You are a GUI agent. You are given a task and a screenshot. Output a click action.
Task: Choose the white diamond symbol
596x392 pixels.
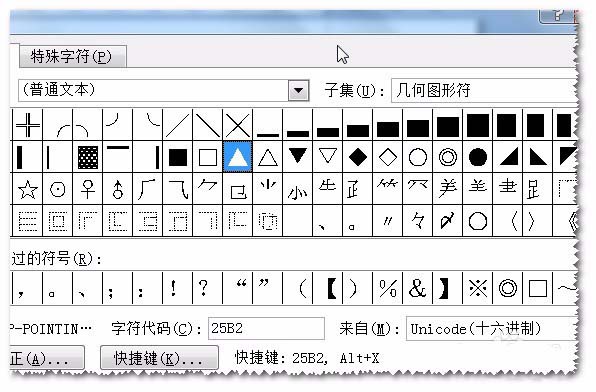pos(388,157)
